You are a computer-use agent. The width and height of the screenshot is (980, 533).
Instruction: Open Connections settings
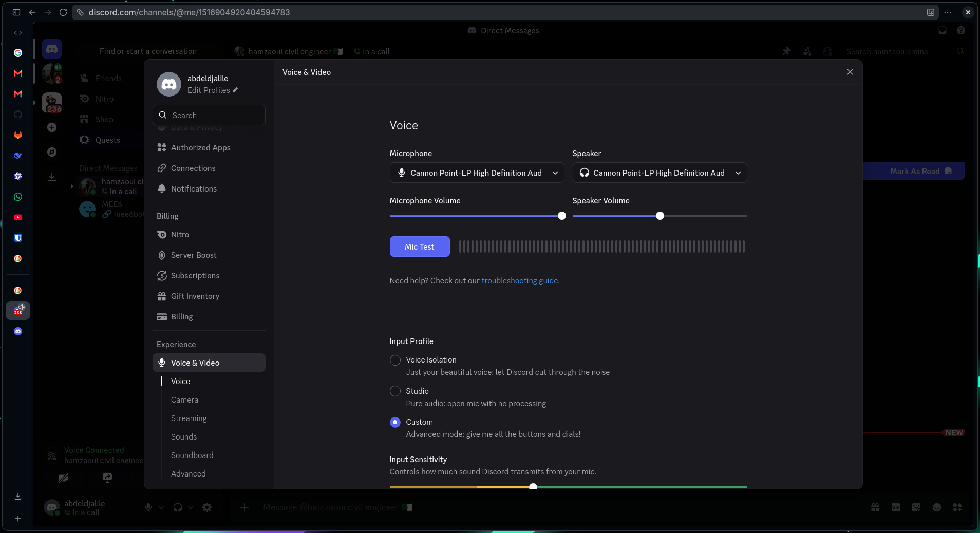pos(209,168)
